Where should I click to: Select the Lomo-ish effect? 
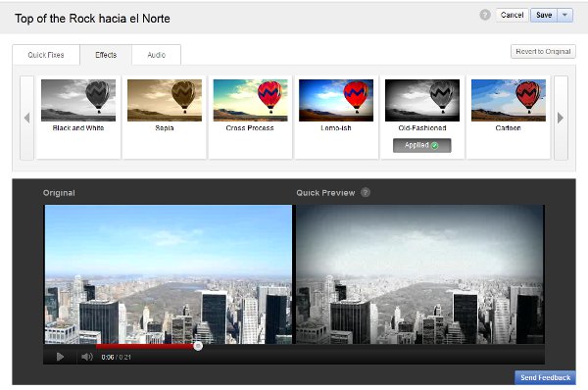click(x=336, y=100)
